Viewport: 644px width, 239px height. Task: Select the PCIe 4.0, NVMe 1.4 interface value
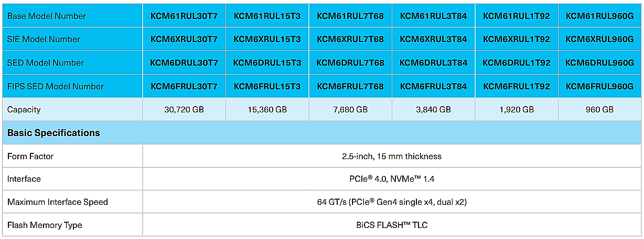coord(392,179)
